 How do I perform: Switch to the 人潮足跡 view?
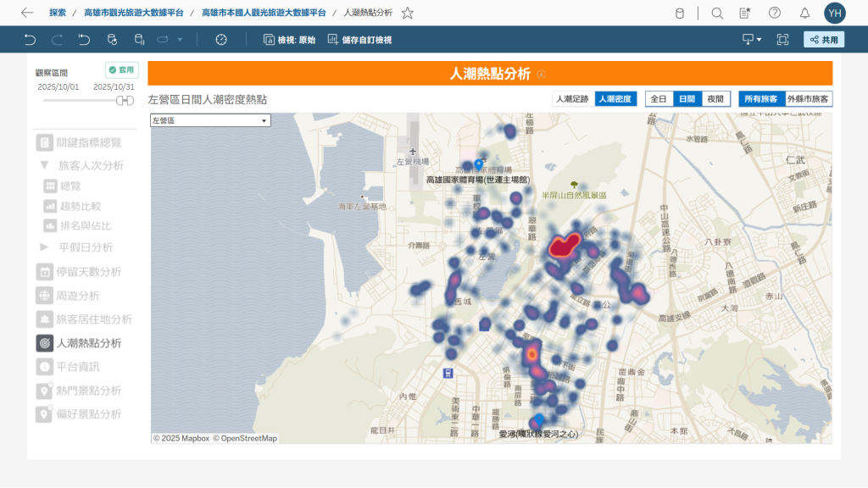point(572,99)
